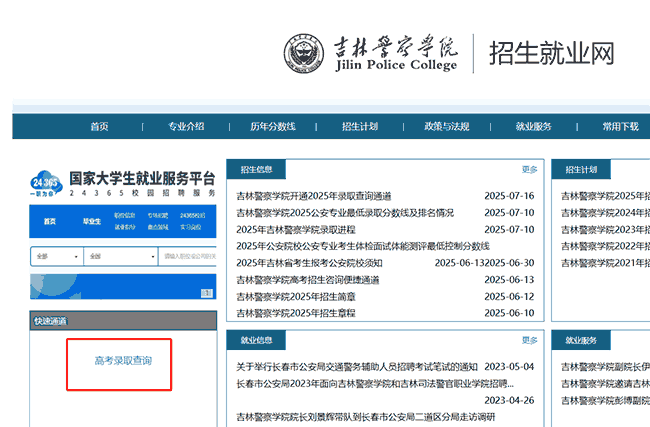Open 长春市公安局2023年面向吉林警察学院 recruitment article
The image size is (650, 427).
coord(375,384)
